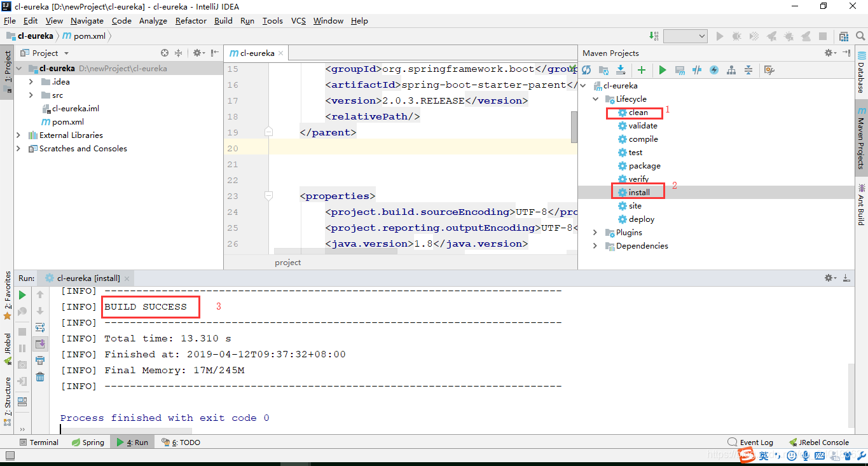Open the VCS menu
The image size is (868, 466).
(x=298, y=20)
